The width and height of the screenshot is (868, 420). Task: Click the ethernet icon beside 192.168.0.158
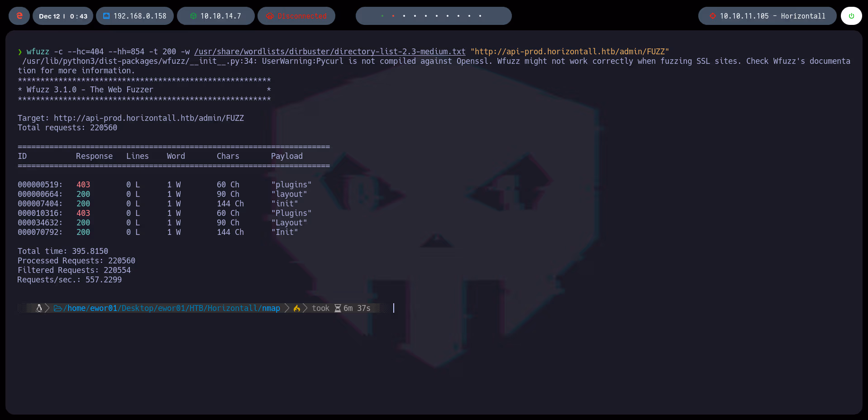pyautogui.click(x=106, y=16)
